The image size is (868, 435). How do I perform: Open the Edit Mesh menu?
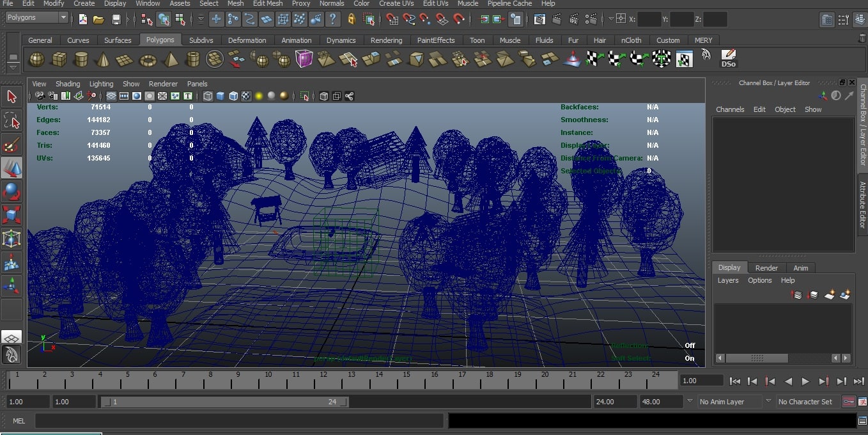click(268, 3)
